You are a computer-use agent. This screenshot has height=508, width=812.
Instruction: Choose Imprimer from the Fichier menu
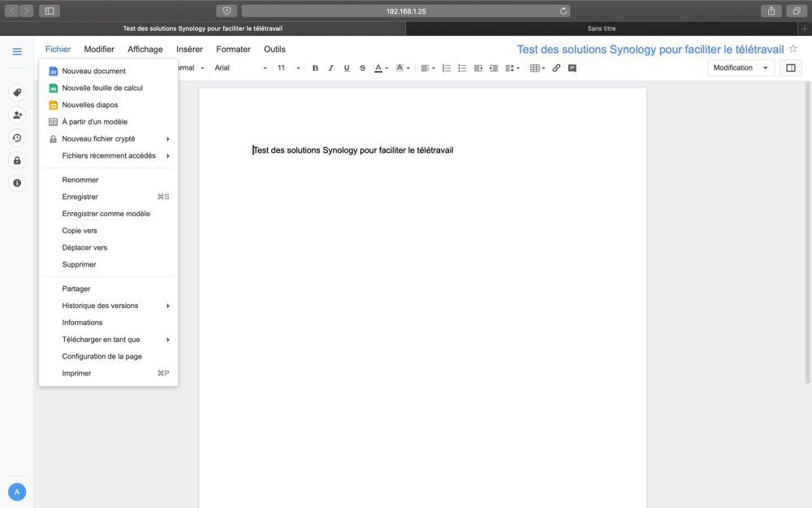pyautogui.click(x=108, y=373)
